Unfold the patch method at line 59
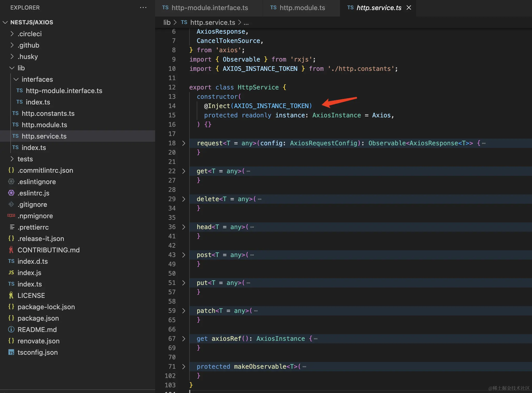Viewport: 532px width, 393px height. click(184, 311)
